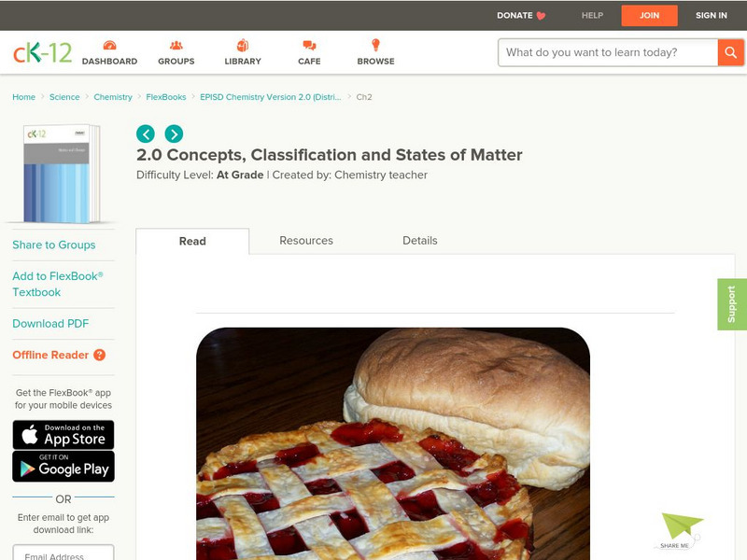Switch to the Resources tab
The height and width of the screenshot is (560, 747).
pyautogui.click(x=306, y=241)
